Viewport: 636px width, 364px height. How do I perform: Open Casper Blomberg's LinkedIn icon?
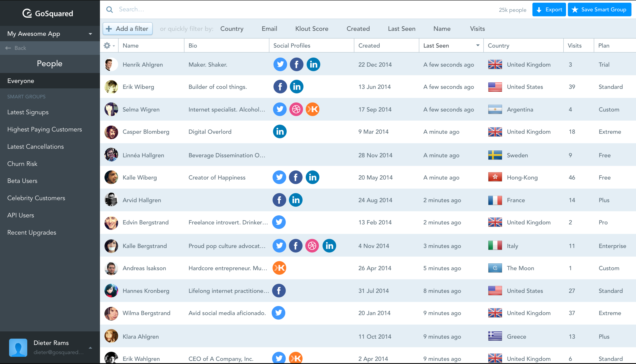click(x=280, y=131)
